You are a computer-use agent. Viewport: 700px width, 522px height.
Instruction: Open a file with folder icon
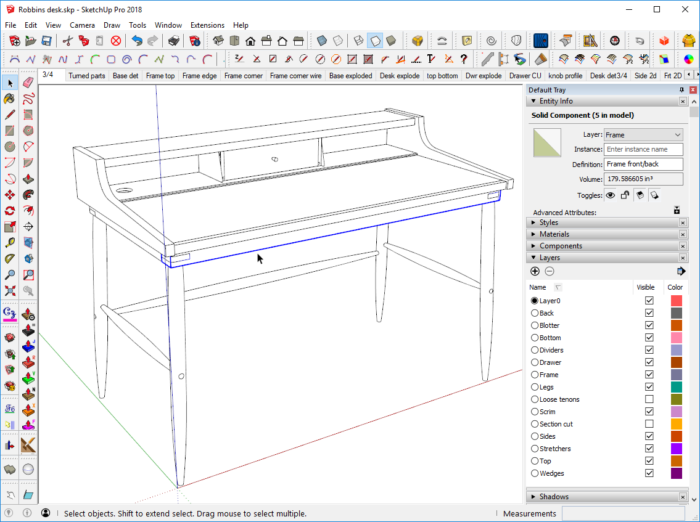click(30, 41)
